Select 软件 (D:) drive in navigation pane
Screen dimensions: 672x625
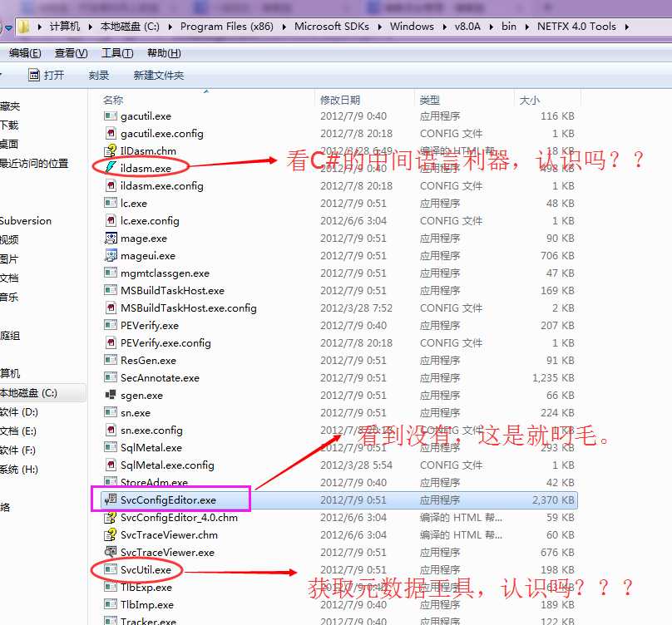pyautogui.click(x=19, y=412)
